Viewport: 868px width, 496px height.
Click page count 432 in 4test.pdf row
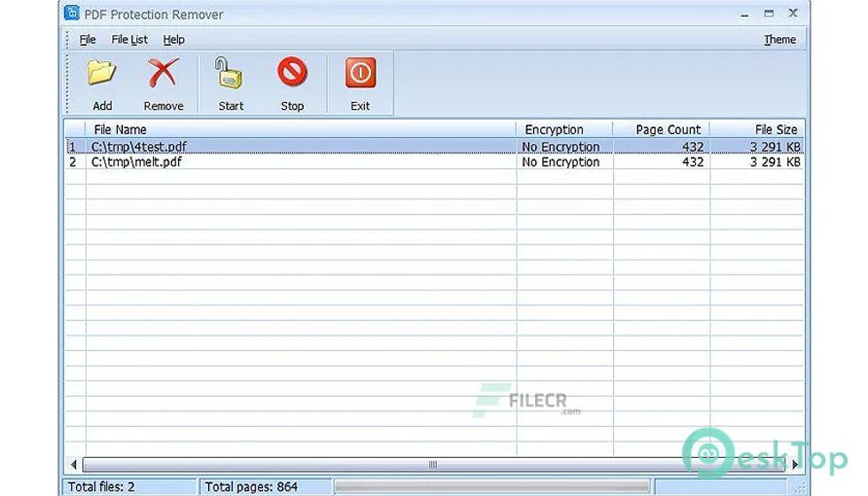pyautogui.click(x=661, y=147)
